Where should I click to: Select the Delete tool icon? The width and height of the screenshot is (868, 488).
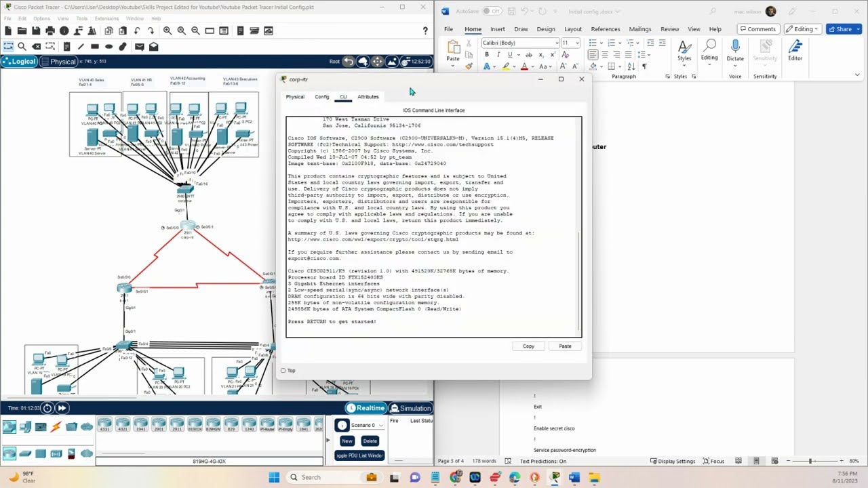[37, 46]
